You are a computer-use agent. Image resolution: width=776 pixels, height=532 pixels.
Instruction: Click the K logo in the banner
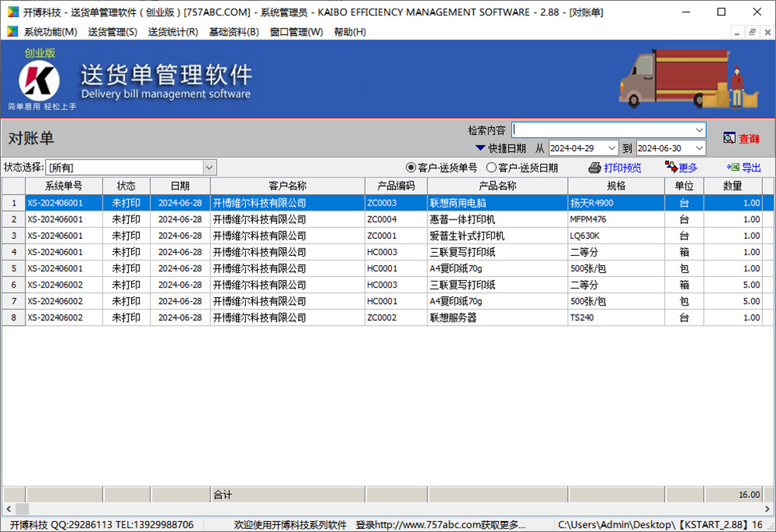coord(39,81)
